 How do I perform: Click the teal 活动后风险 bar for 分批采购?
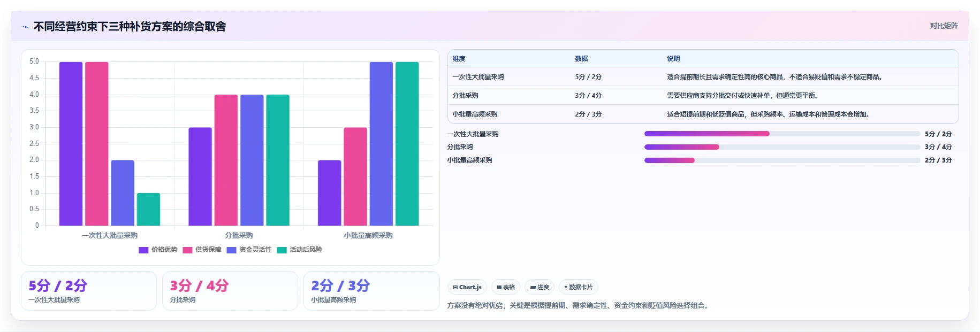coord(278,160)
